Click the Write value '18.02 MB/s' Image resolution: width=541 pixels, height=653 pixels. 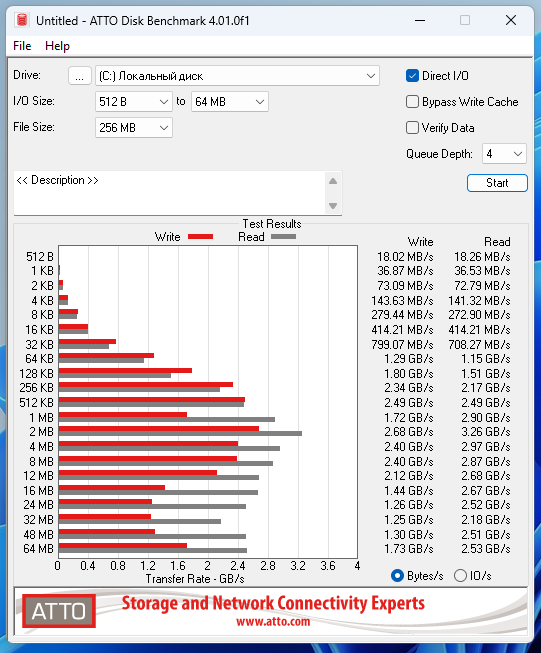(405, 257)
